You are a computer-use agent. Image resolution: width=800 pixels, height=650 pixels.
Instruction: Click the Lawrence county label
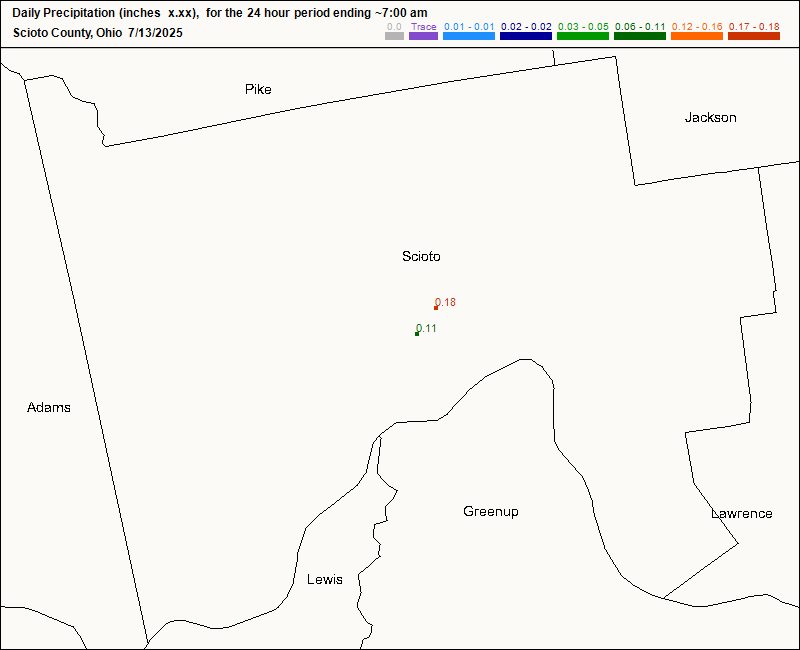tap(741, 513)
